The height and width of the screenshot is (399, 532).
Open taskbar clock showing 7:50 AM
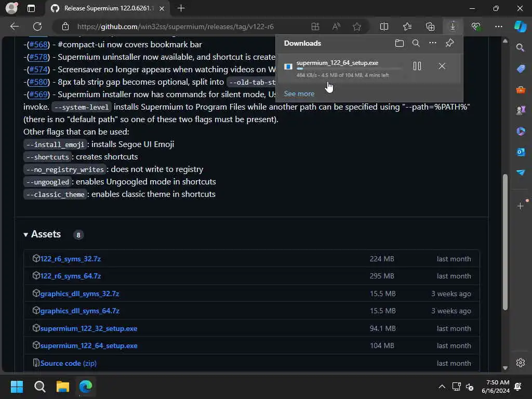coord(495,387)
